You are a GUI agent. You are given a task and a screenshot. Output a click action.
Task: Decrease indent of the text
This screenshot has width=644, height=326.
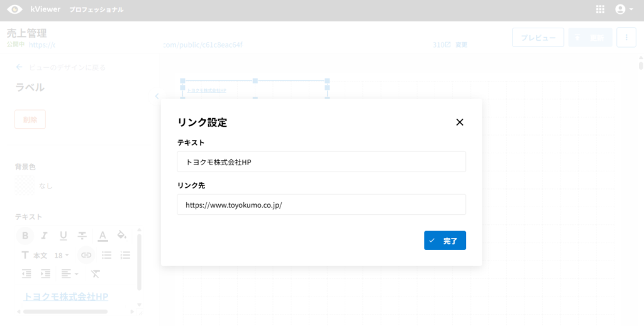pyautogui.click(x=26, y=274)
